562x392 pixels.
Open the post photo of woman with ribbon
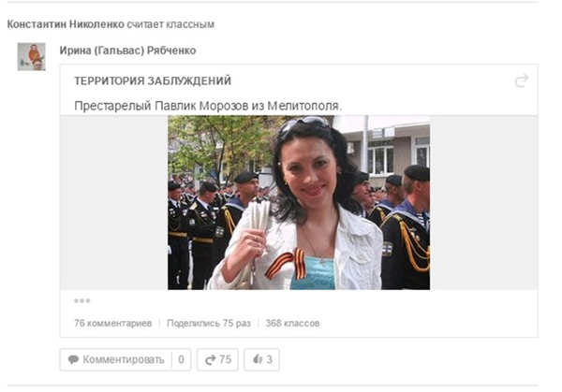pyautogui.click(x=299, y=203)
